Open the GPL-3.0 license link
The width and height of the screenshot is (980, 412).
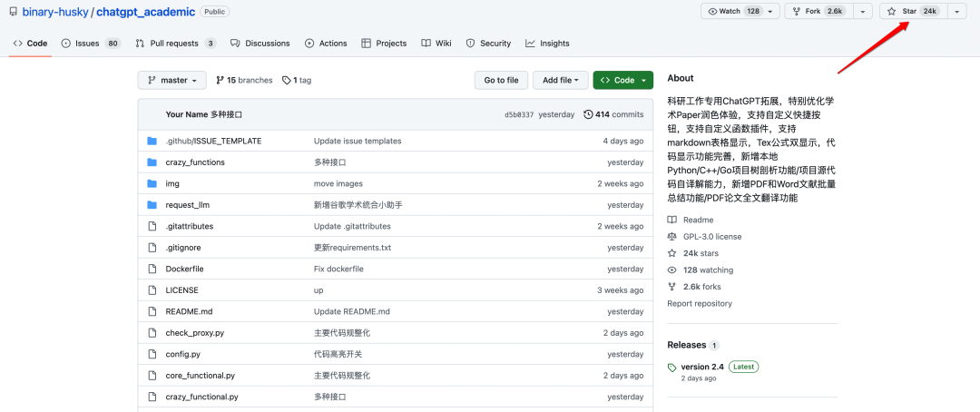tap(712, 236)
